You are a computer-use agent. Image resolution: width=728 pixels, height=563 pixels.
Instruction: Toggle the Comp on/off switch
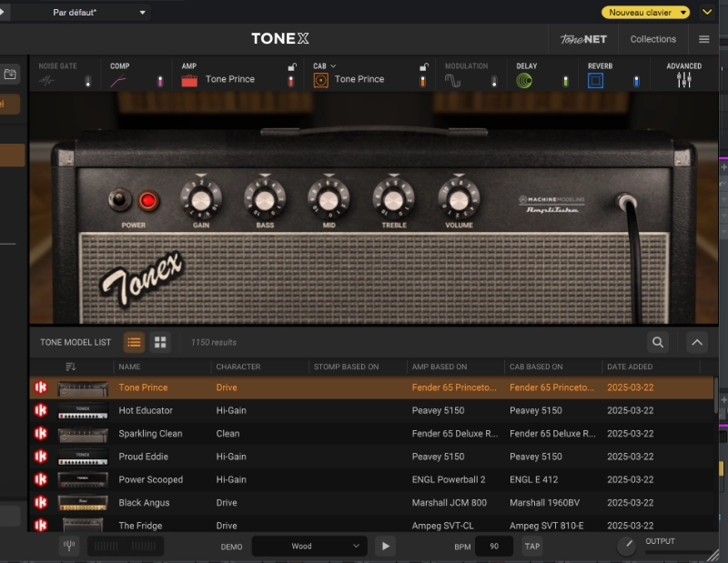click(x=160, y=82)
